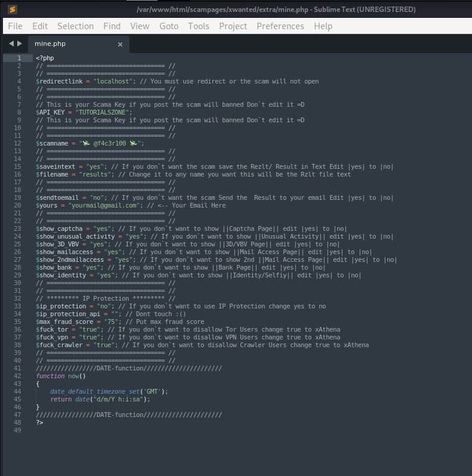Place cursor on the function now() line

(x=61, y=376)
